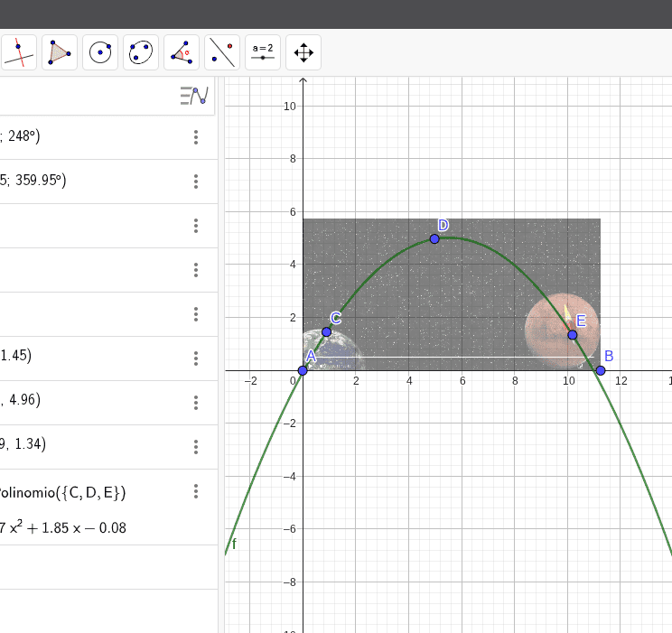Open three-dot menu of row below 359.95° entry
The image size is (672, 633).
(x=196, y=226)
